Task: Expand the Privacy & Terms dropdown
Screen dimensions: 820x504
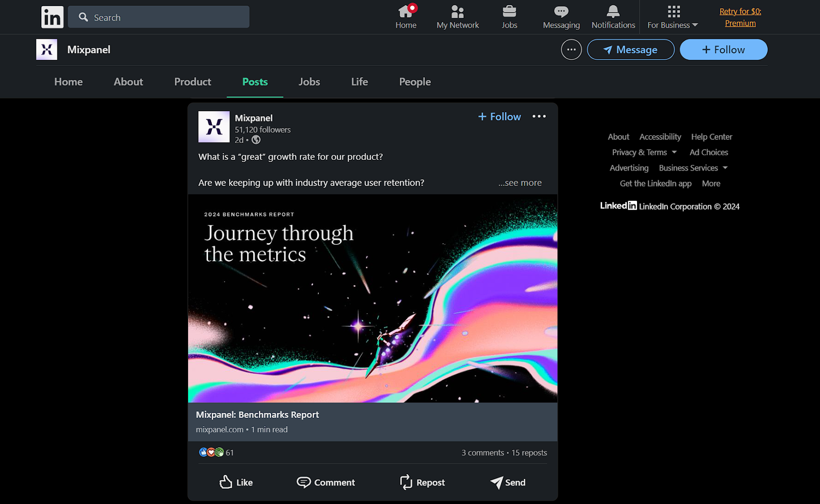Action: (644, 153)
